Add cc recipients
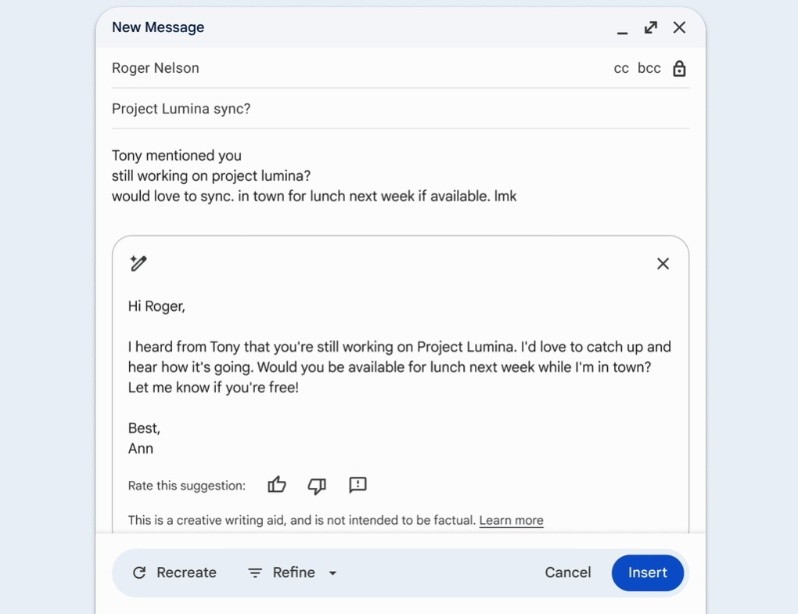This screenshot has width=798, height=614. 621,69
